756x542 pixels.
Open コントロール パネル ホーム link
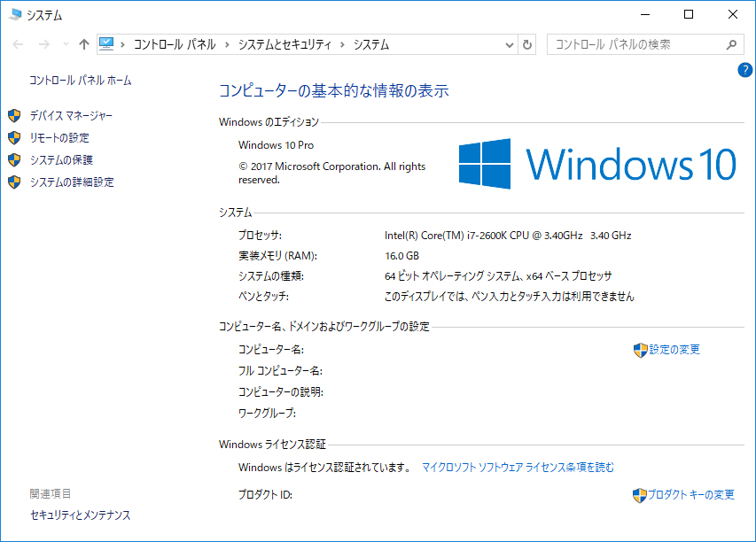click(80, 81)
